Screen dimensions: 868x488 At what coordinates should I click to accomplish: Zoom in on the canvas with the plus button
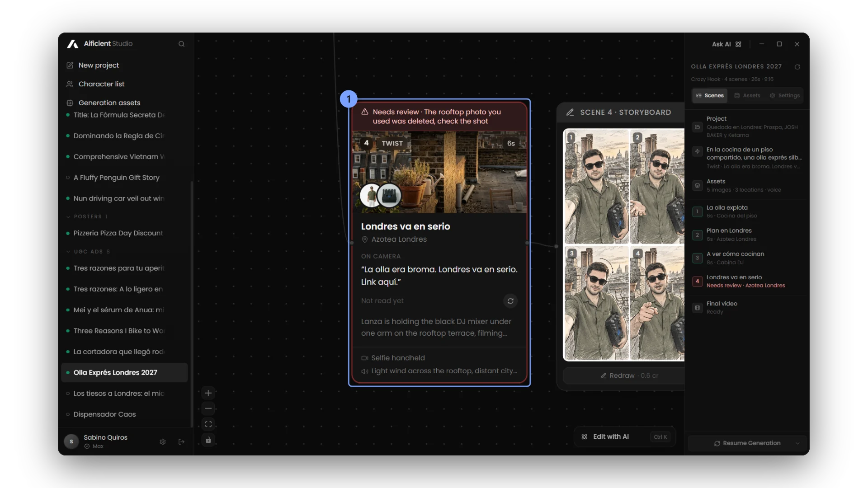(208, 393)
